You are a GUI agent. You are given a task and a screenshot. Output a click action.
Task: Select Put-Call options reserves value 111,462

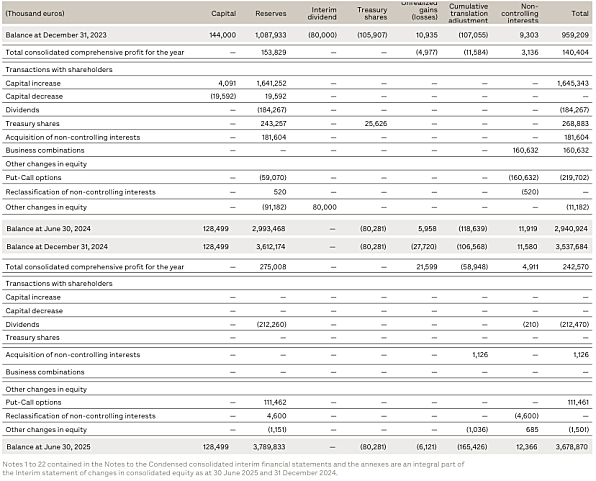pos(275,402)
